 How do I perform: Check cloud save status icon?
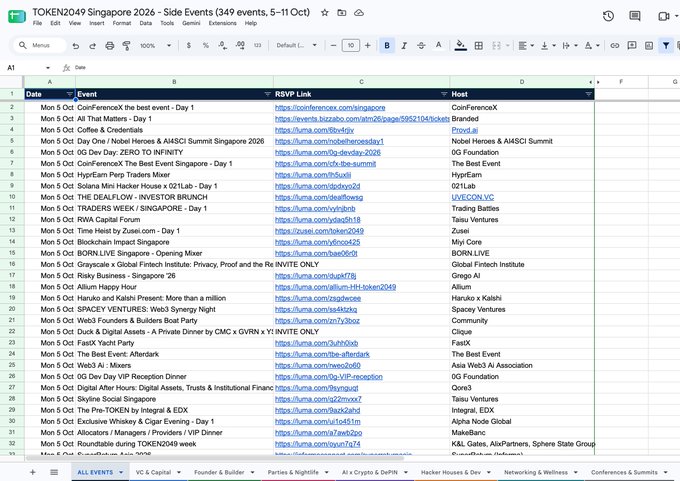pos(359,13)
